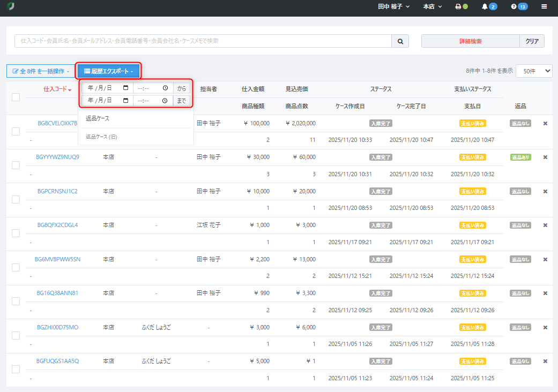Delete row BGYYYWZ9NUQ9 with the x icon
Image resolution: width=558 pixels, height=392 pixels.
point(545,157)
